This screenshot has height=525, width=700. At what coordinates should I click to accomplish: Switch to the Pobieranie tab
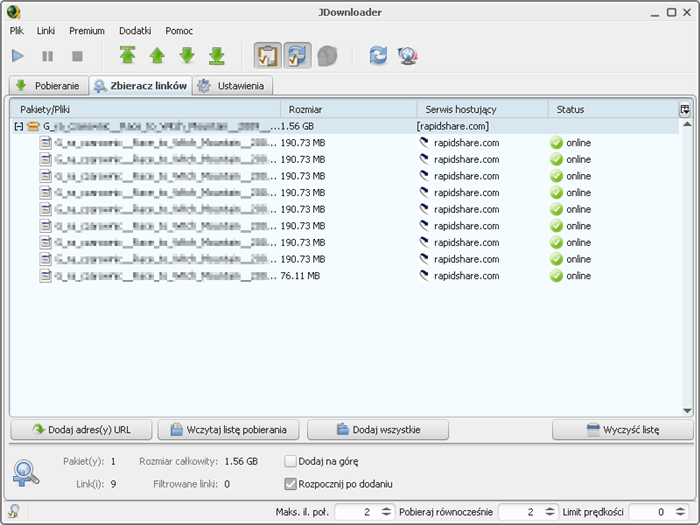click(48, 86)
